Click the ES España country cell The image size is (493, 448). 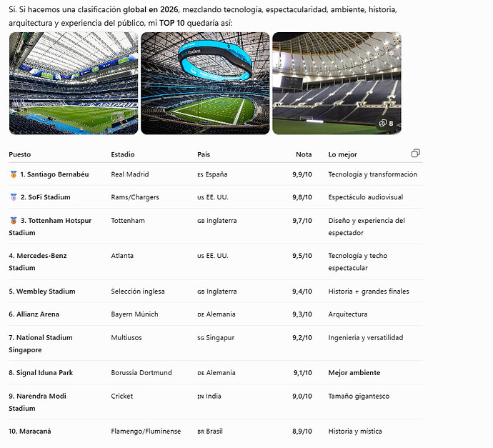pyautogui.click(x=212, y=174)
